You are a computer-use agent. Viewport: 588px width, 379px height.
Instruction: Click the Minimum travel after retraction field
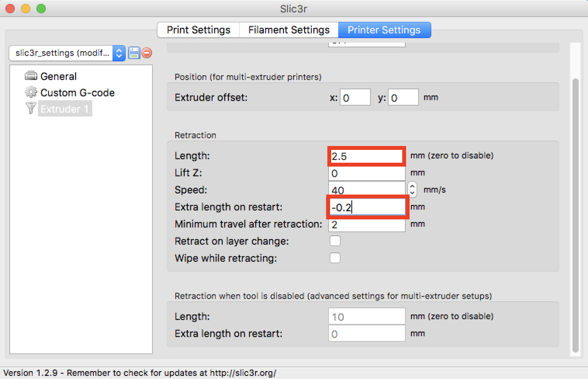pyautogui.click(x=367, y=224)
